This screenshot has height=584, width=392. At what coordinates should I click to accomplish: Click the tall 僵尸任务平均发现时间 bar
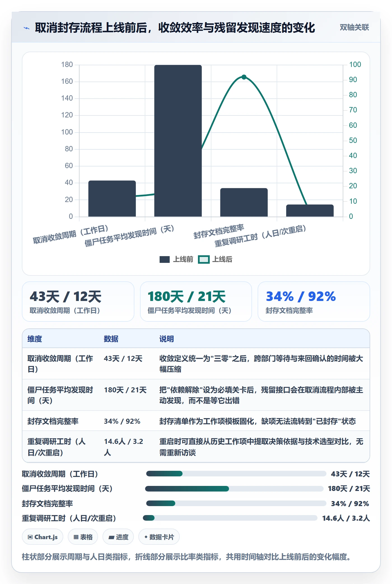178,141
